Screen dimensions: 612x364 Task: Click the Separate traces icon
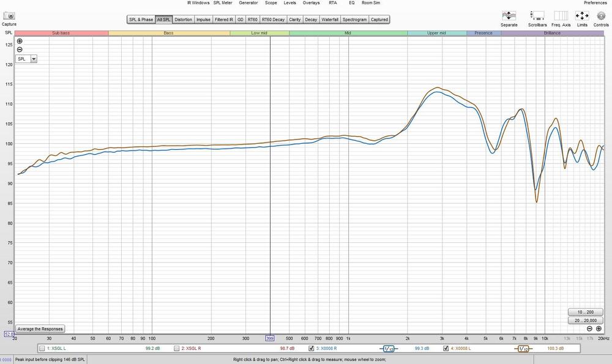click(509, 16)
